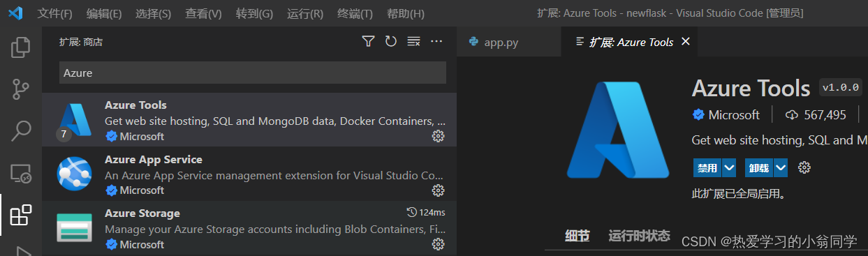Select Azure App Service extension entry
The height and width of the screenshot is (256, 868).
pos(249,174)
